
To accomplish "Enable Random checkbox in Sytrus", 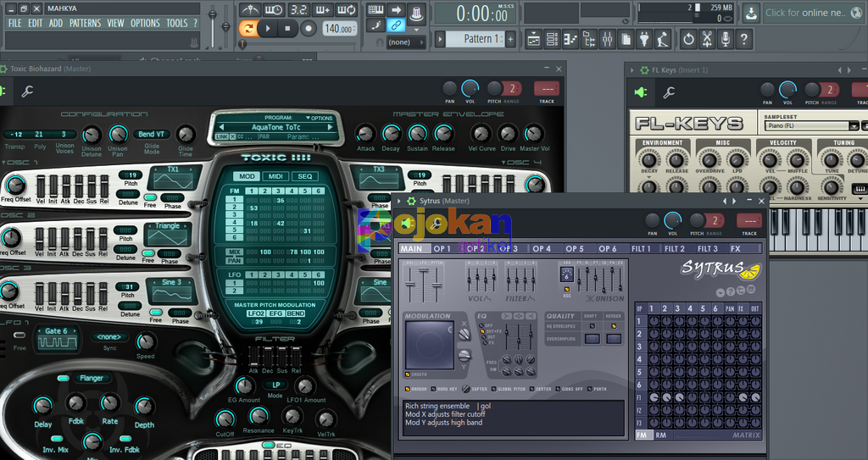I will click(x=408, y=389).
